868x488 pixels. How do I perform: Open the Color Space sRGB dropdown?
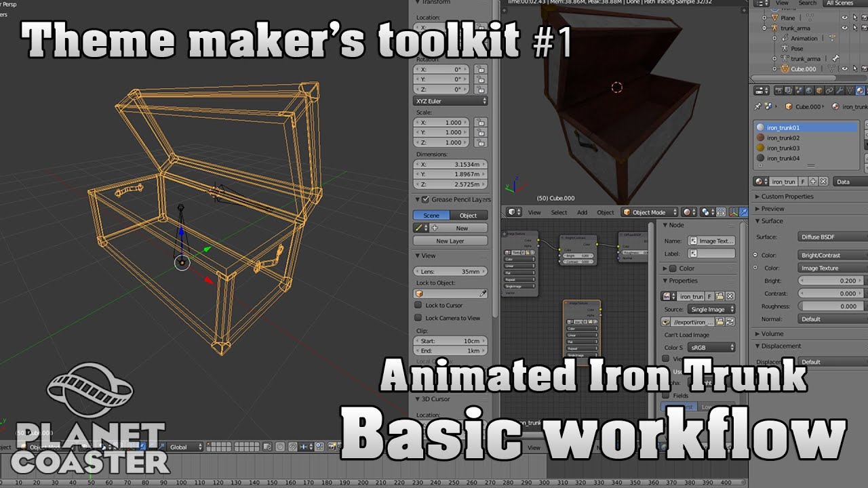click(x=711, y=347)
